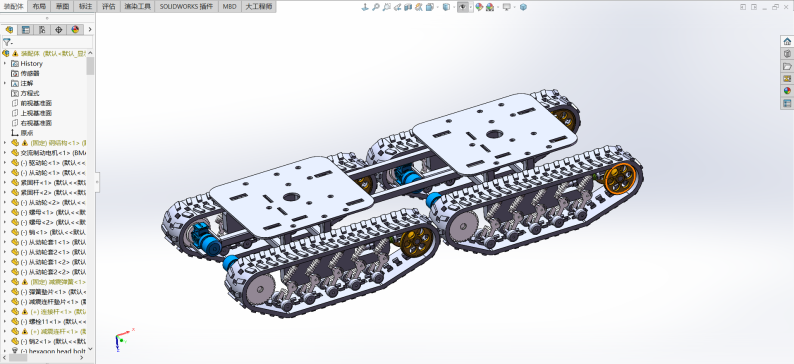Switch to the 评估 tab
The image size is (794, 364).
[x=108, y=7]
